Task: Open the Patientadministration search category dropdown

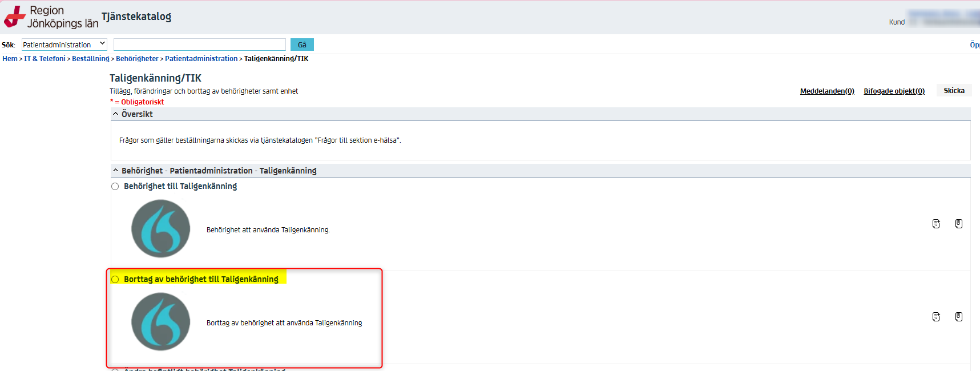Action: [x=64, y=45]
